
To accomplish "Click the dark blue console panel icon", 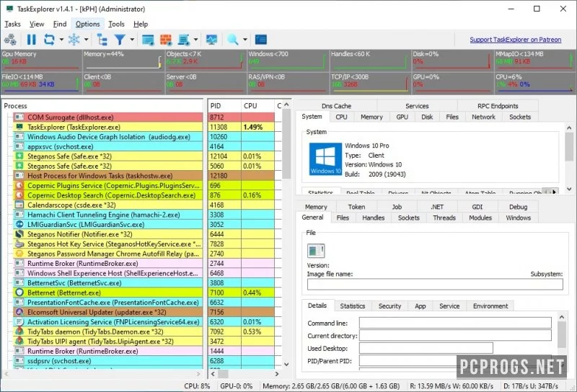I will point(261,40).
